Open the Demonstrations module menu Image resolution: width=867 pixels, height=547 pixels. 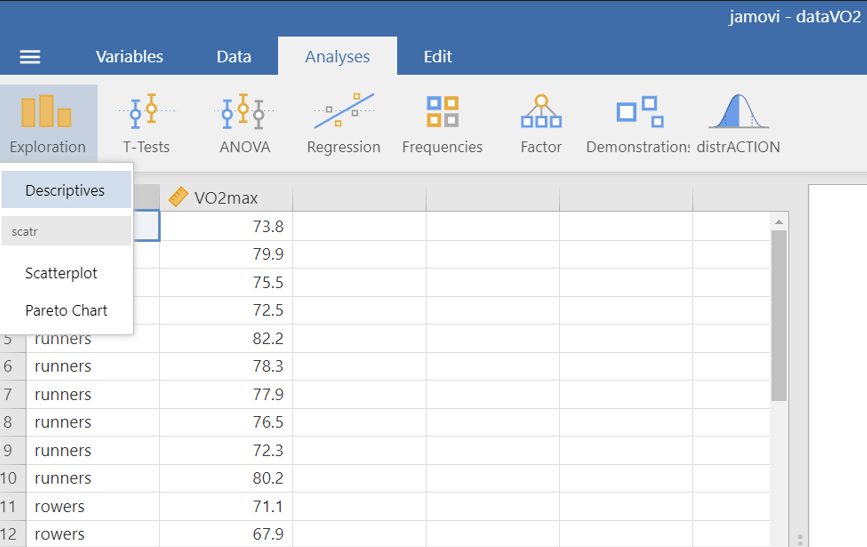639,123
